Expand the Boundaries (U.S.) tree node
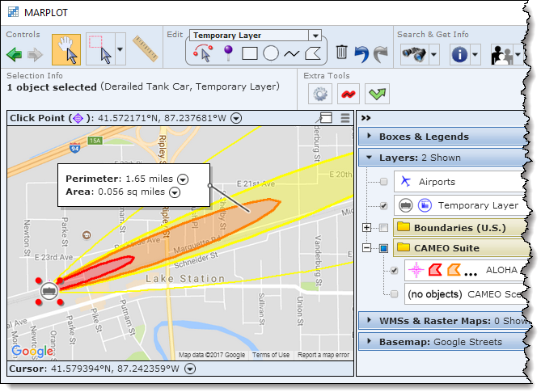The width and height of the screenshot is (541, 392). click(368, 227)
